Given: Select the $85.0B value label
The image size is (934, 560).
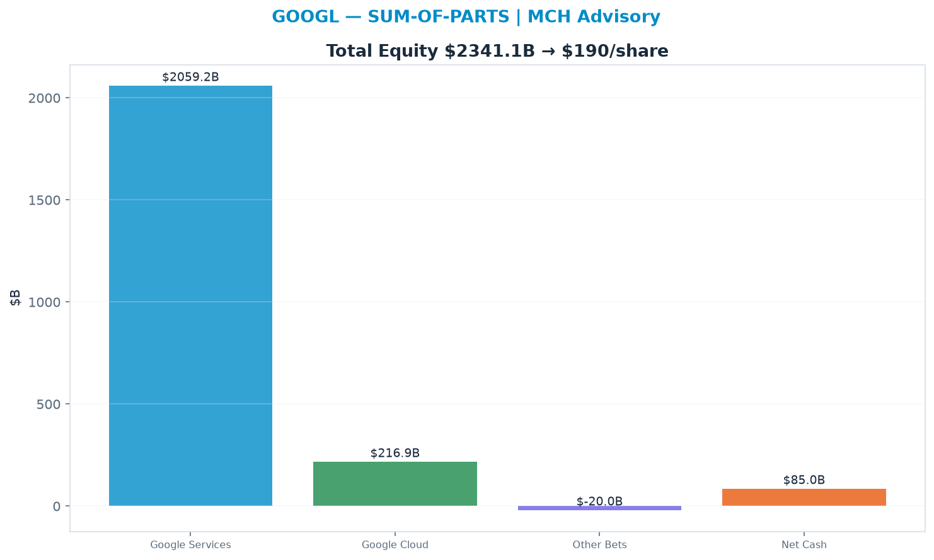Looking at the screenshot, I should click(x=804, y=480).
